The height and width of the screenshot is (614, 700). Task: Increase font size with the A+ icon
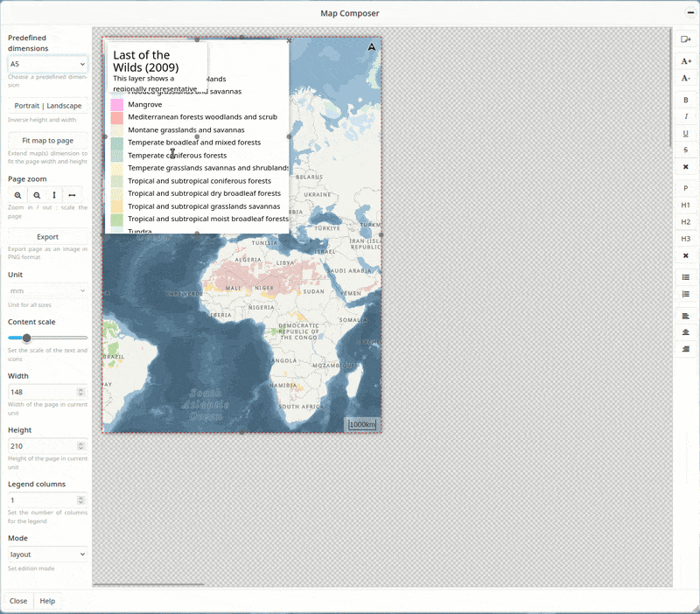coord(688,62)
